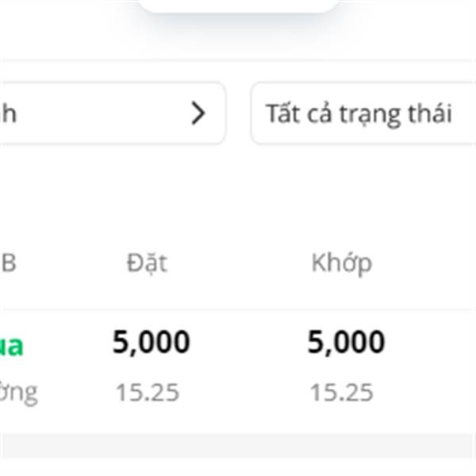Screen dimensions: 476x476
Task: Expand the left filter box ending in "h"
Action: (x=113, y=113)
